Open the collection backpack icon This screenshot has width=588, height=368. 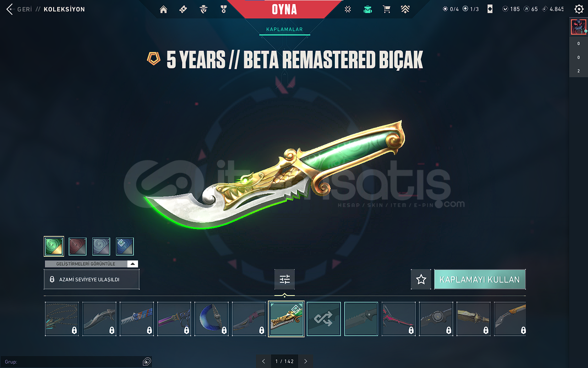367,9
